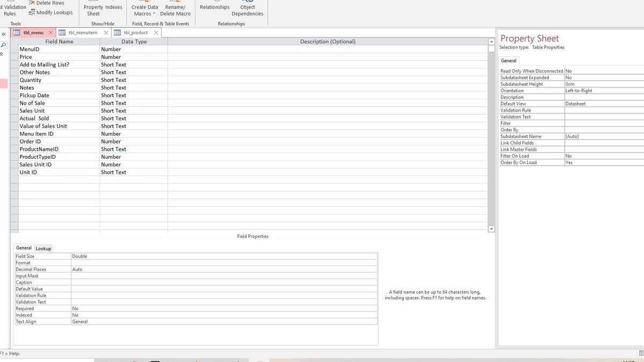
Task: Click Subdatasheet Expanded value in Property Sheet
Action: [604, 78]
